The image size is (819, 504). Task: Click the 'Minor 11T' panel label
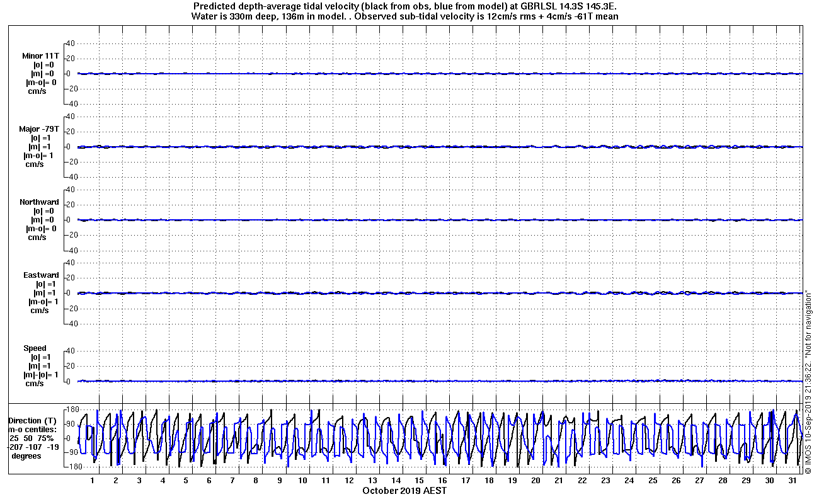click(x=40, y=56)
